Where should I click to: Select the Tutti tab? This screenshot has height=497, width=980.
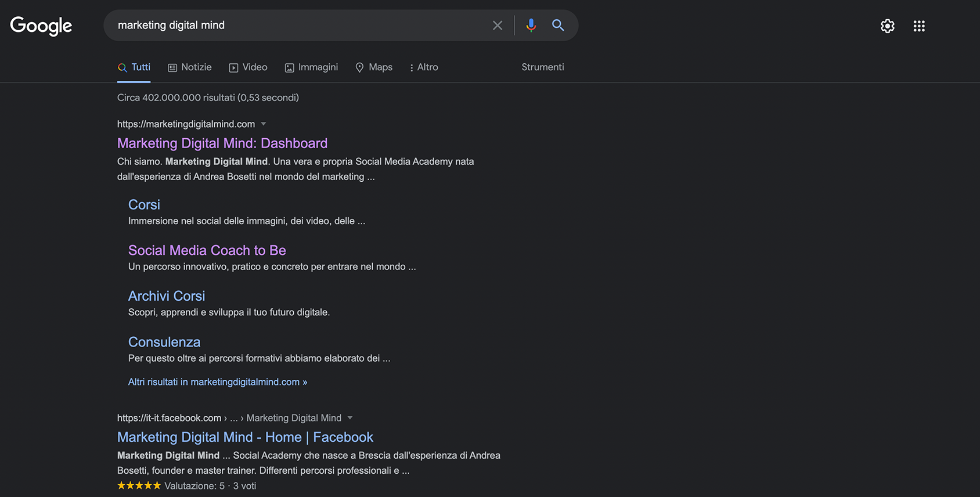click(134, 67)
